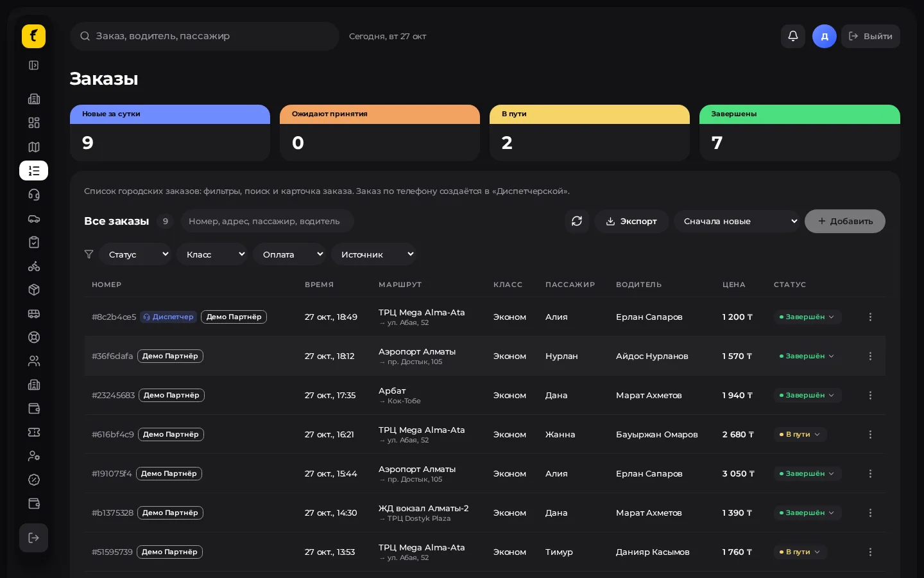Open the clipboard checkmark icon in the sidebar

[34, 242]
